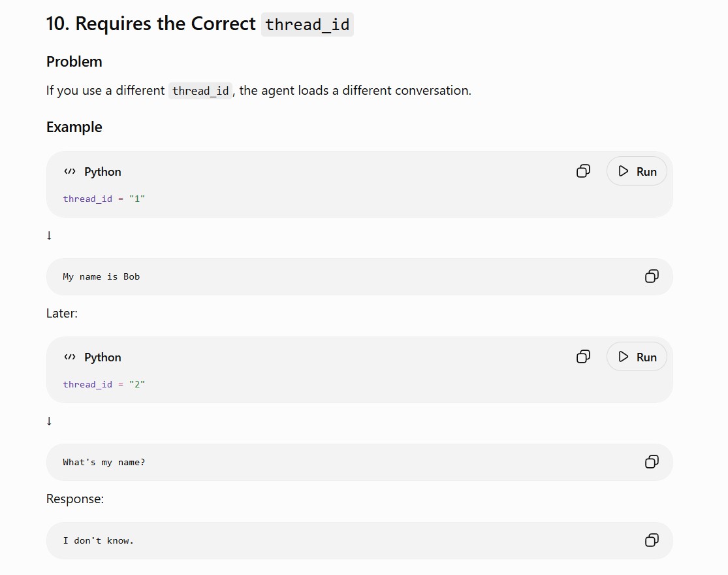Copy the "I don't know." response block
The width and height of the screenshot is (728, 575).
pyautogui.click(x=652, y=540)
